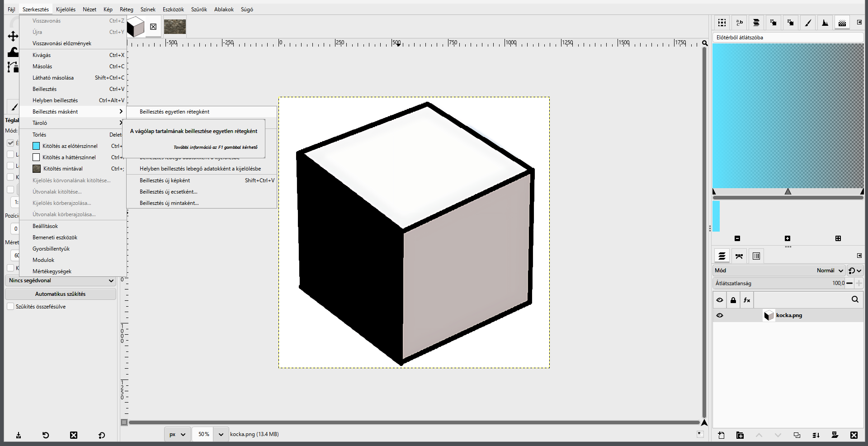
Task: Toggle the 'Szűkítés összefésülve' checkbox
Action: coord(10,306)
